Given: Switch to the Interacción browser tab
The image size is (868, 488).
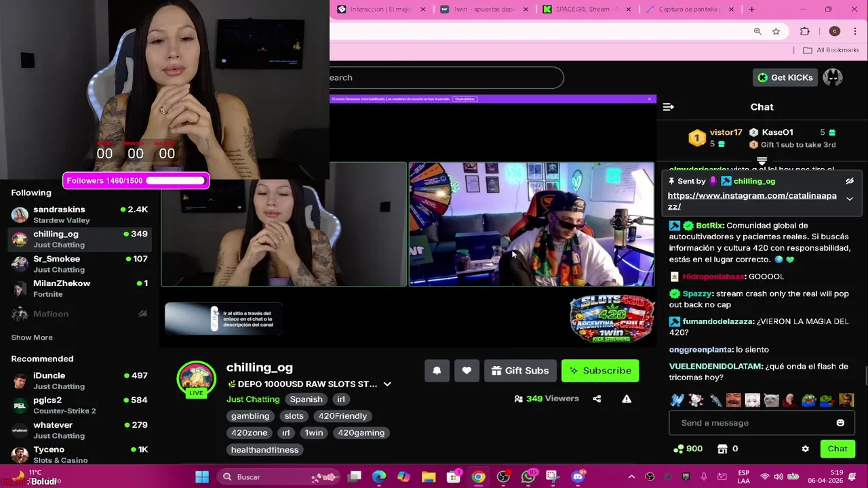Looking at the screenshot, I should coord(381,9).
